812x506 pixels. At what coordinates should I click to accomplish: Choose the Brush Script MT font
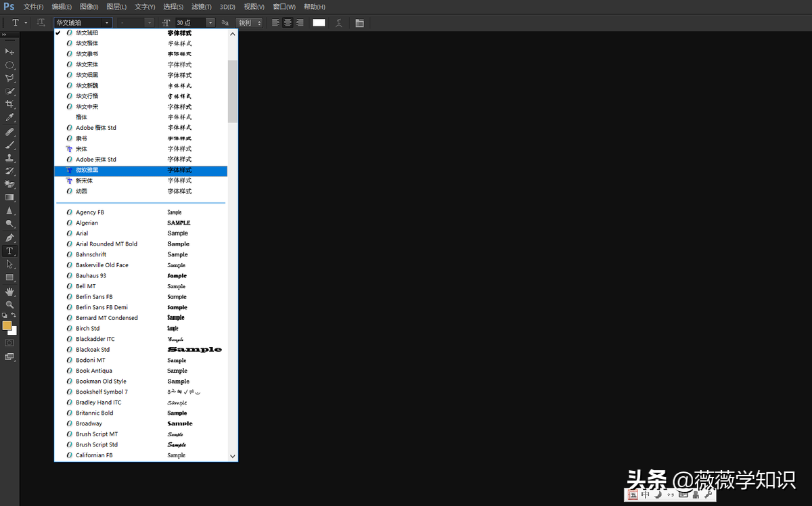coord(141,434)
